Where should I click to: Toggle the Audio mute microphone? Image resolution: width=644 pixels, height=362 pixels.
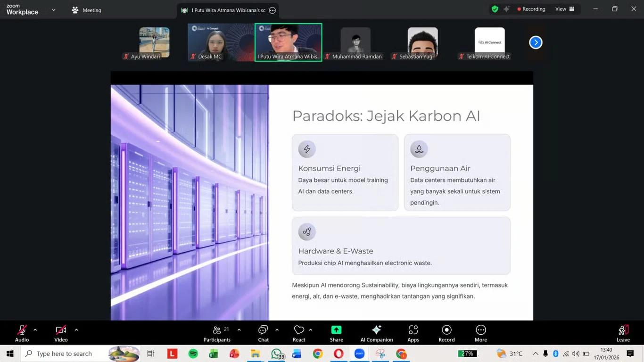tap(21, 330)
